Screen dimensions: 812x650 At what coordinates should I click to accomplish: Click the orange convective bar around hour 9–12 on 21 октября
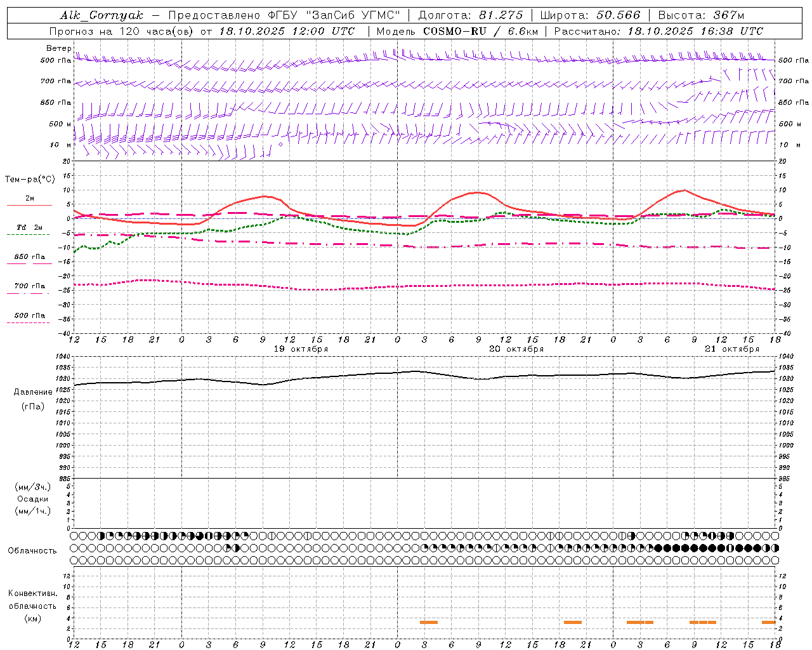point(703,622)
